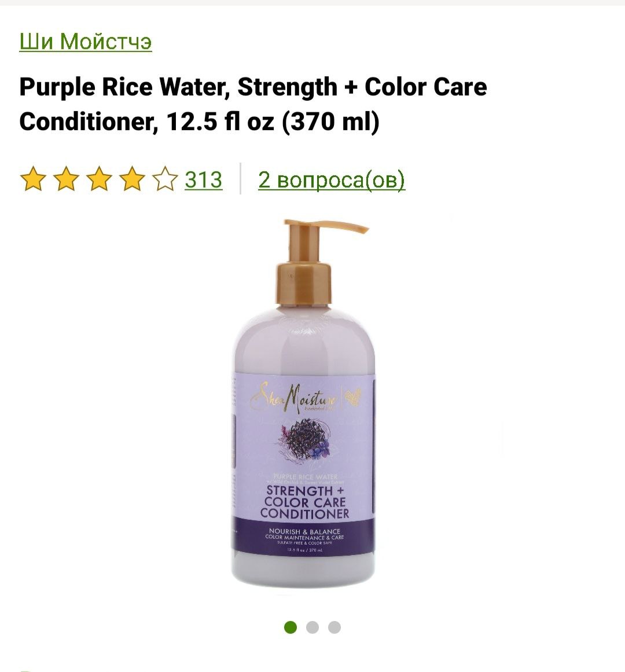625x672 pixels.
Task: Open the 2 вопроса(ов) questions link
Action: [x=332, y=179]
